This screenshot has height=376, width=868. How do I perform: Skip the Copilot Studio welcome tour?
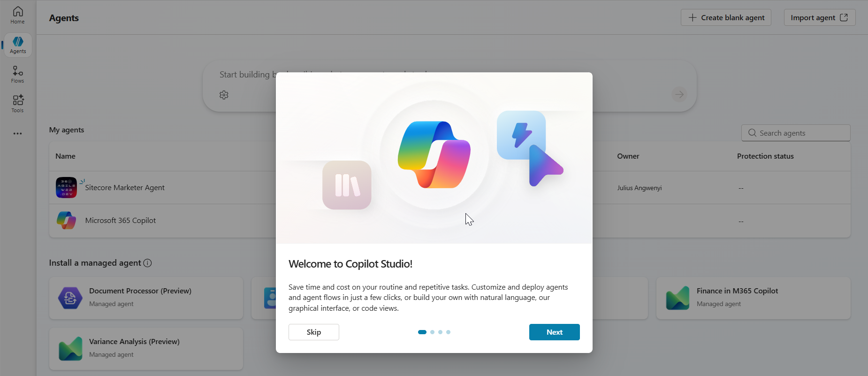click(314, 332)
